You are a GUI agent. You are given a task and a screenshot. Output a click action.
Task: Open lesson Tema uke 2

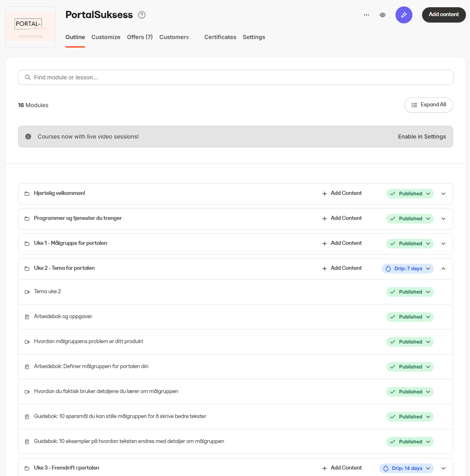[x=48, y=292]
